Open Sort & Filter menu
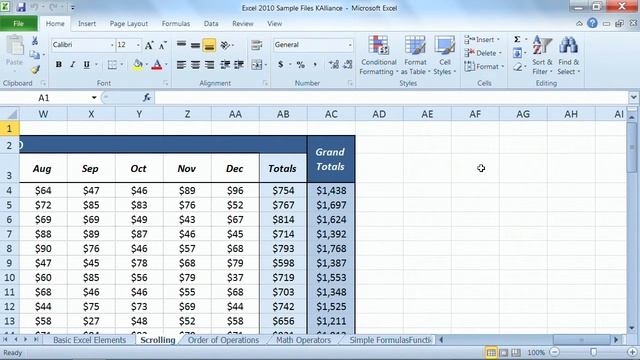This screenshot has width=640, height=360. (x=542, y=55)
